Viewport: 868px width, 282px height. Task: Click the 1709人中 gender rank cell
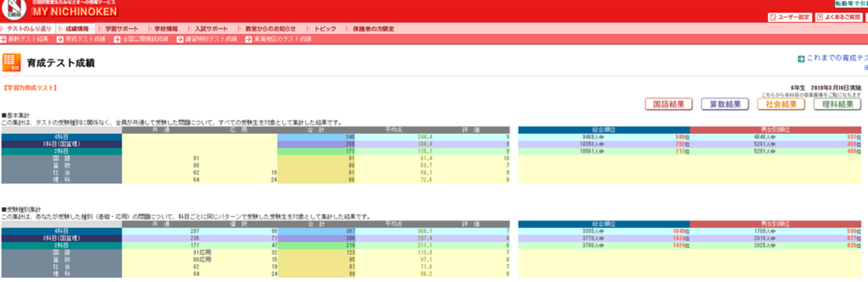[x=765, y=231]
